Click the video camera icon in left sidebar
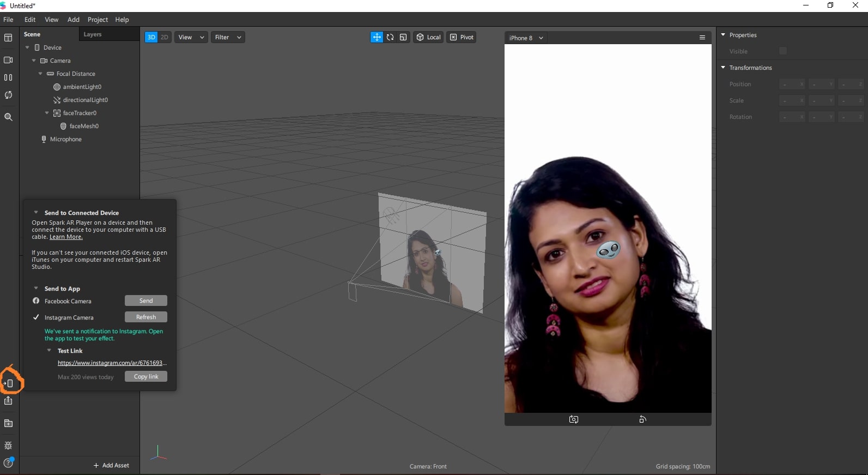 [8, 60]
